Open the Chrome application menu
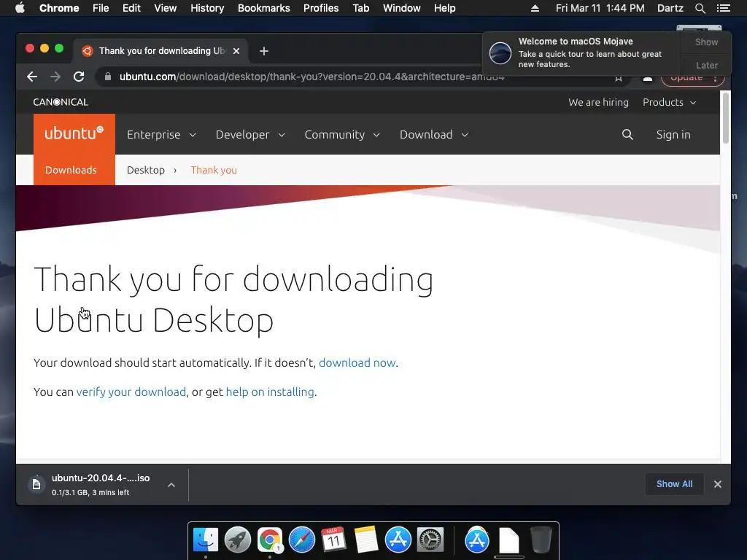This screenshot has height=560, width=747. coord(59,8)
